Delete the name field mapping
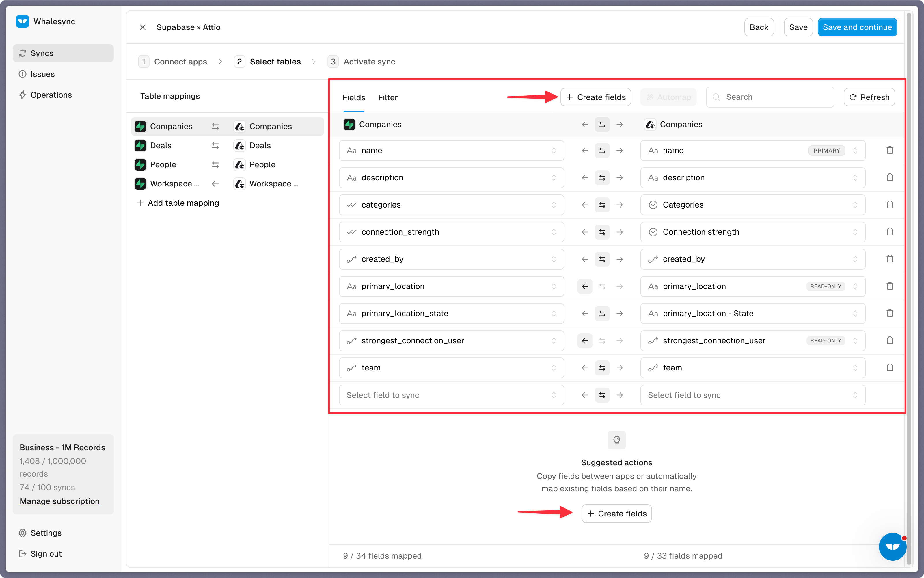Screen dimensions: 924x578 point(890,150)
